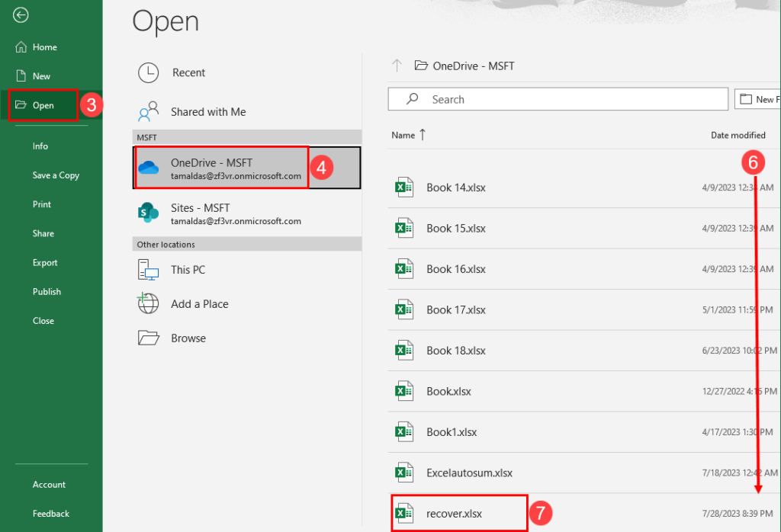Click the Excel icon beside Book1.xlsx
The height and width of the screenshot is (532, 781).
pos(404,432)
